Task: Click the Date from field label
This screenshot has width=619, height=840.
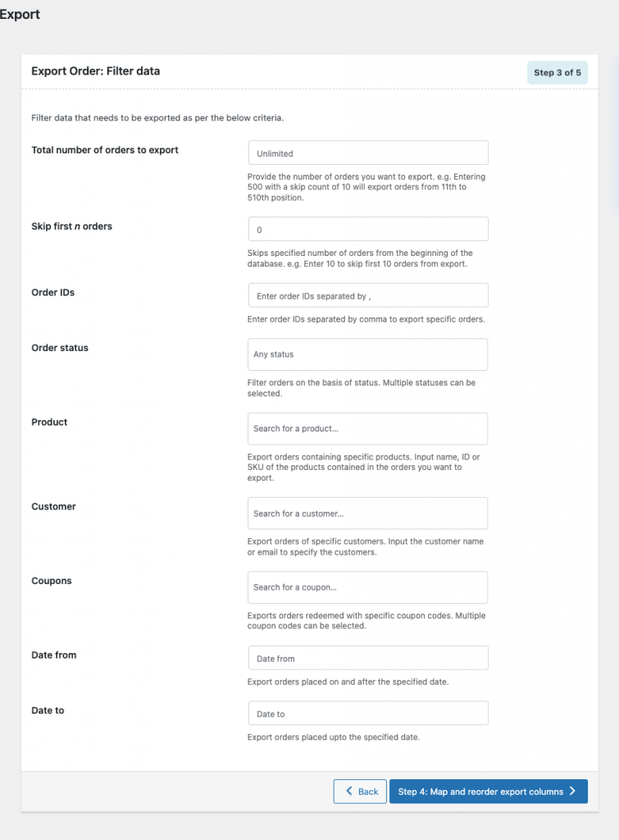Action: [54, 655]
